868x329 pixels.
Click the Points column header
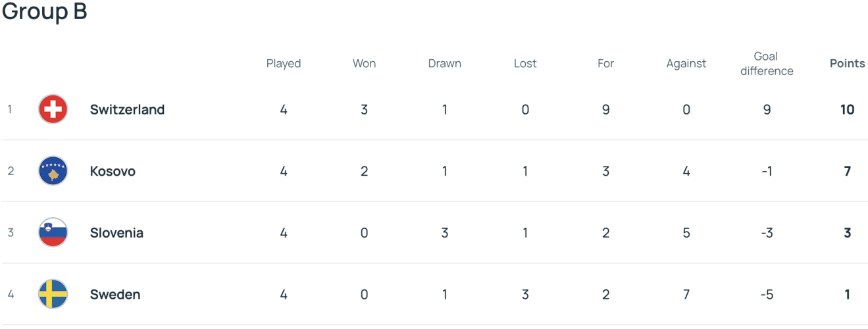(847, 63)
